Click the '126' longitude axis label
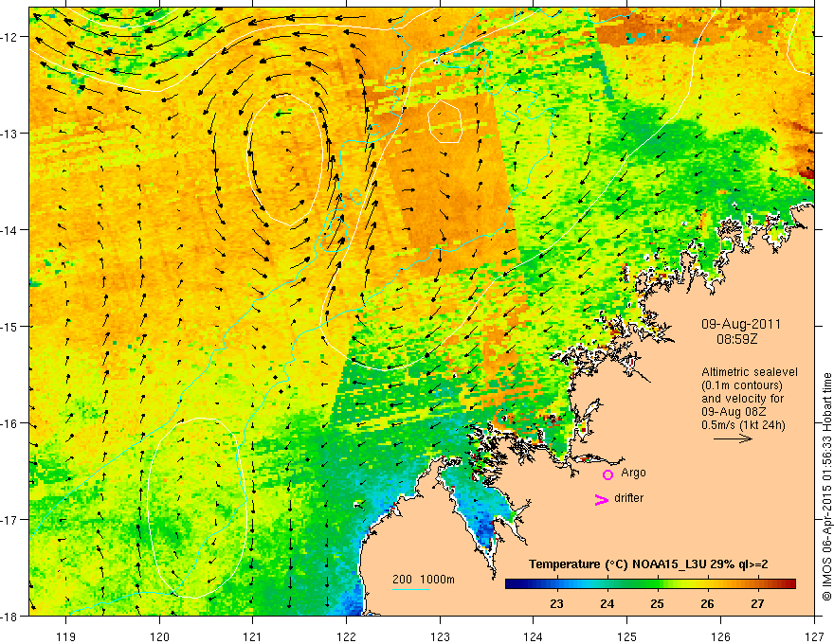 click(720, 636)
